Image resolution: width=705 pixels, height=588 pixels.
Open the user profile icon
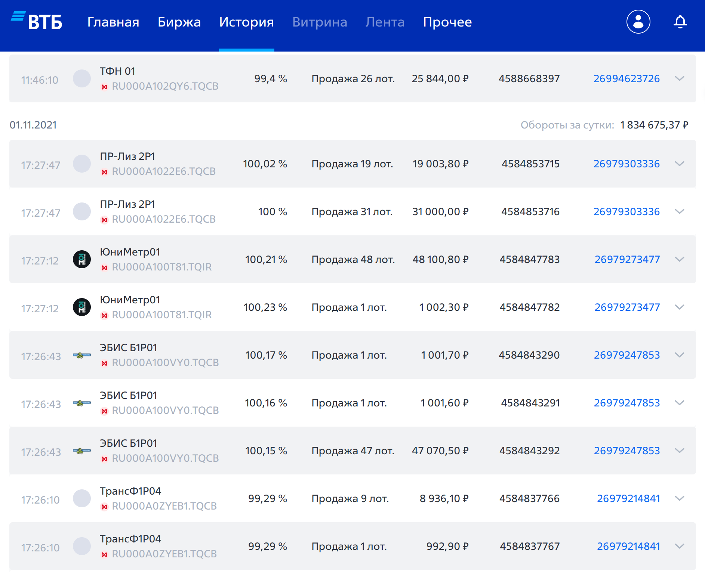[638, 22]
